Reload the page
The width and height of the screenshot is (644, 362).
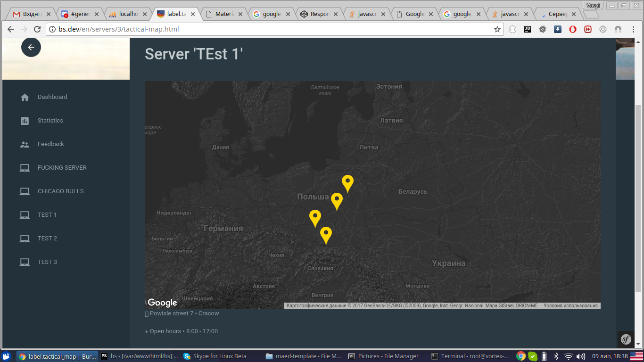point(38,29)
